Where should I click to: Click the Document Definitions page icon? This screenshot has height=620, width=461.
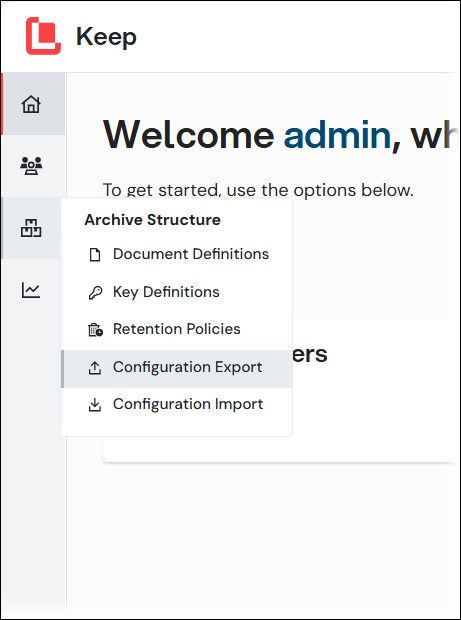point(94,255)
